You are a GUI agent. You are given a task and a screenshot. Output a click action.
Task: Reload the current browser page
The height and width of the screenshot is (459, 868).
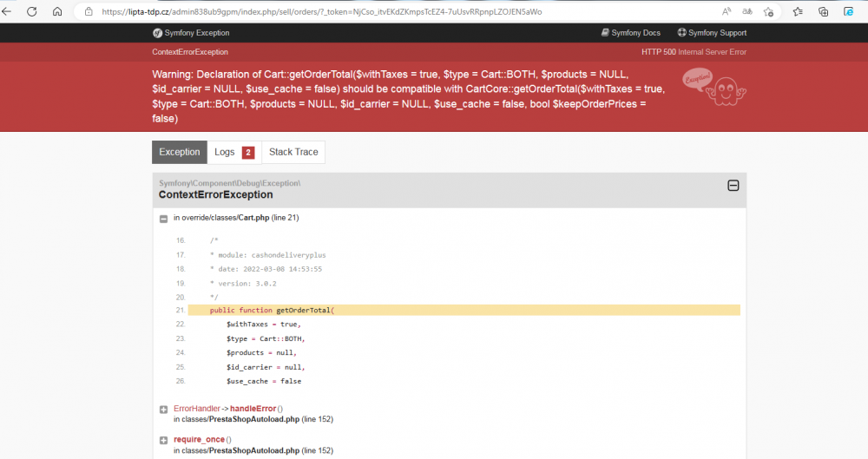pos(31,11)
